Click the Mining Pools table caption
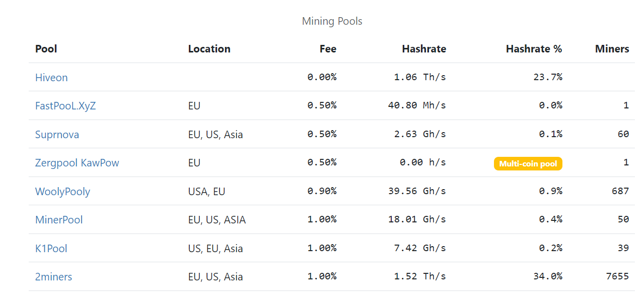The image size is (644, 292). point(332,21)
